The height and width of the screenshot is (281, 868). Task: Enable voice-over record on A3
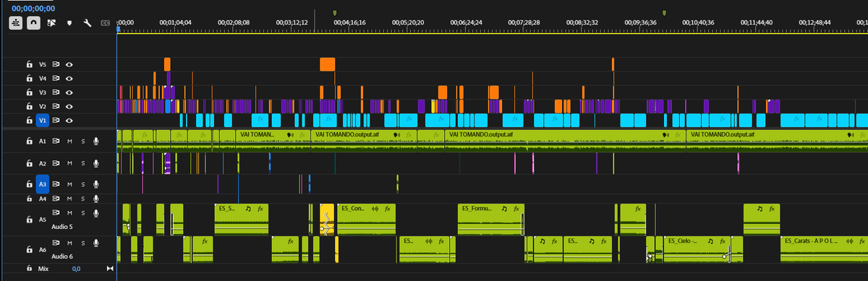[x=95, y=184]
